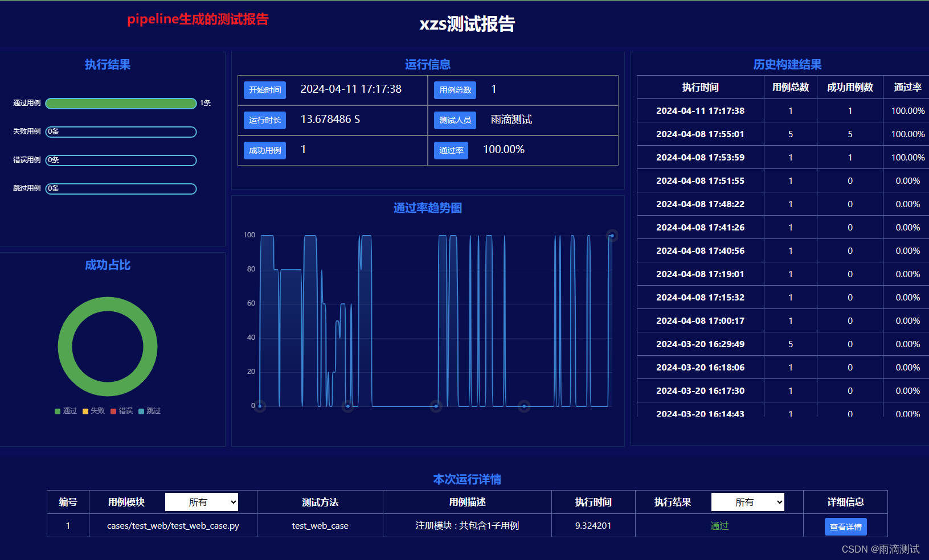Click the 2024-04-11 17:17:38 start time value

tap(351, 89)
